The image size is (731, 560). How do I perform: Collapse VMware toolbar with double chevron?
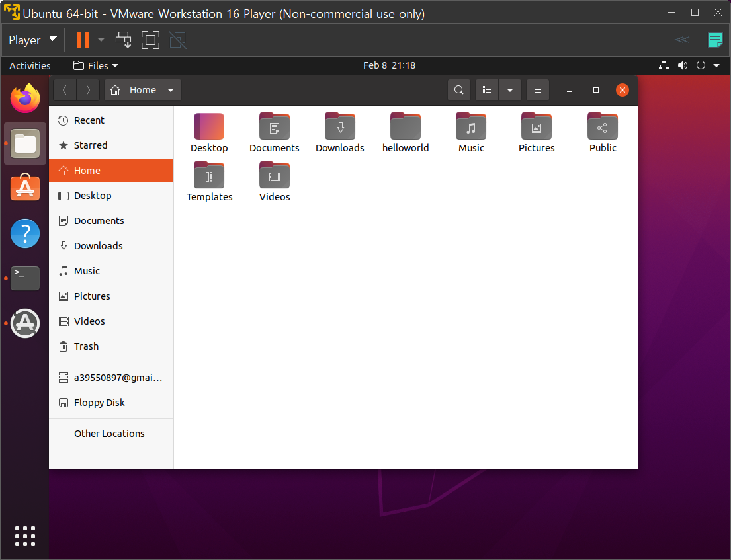tap(681, 40)
